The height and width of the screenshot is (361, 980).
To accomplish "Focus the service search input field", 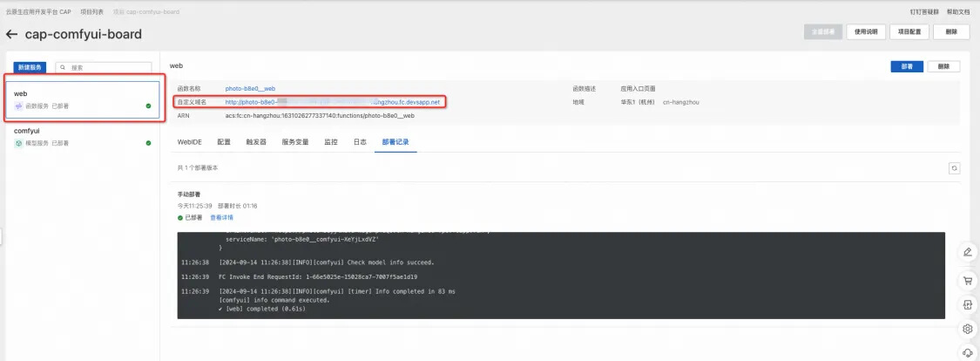I will (103, 67).
